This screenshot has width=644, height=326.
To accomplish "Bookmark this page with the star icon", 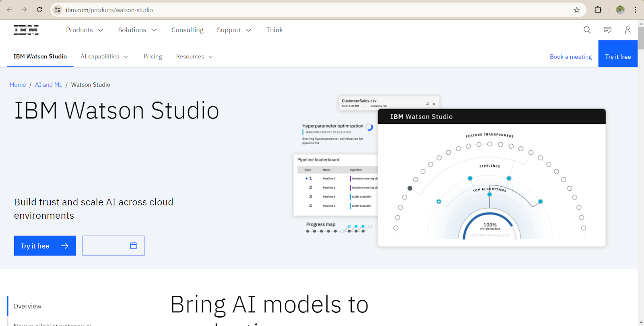I will pyautogui.click(x=576, y=10).
